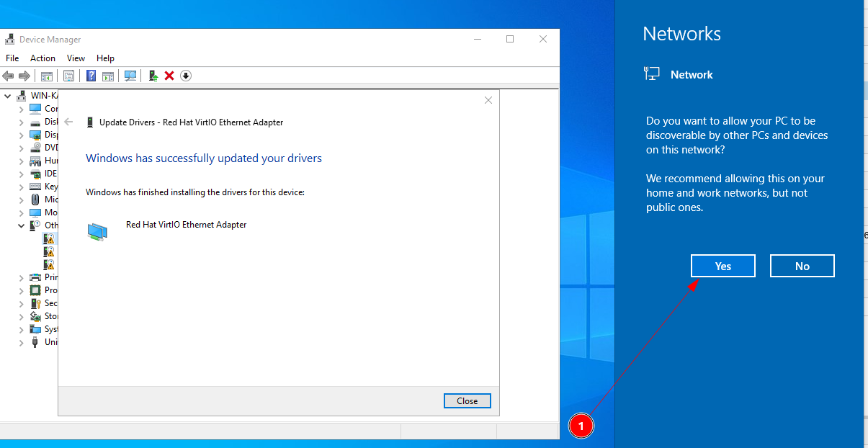Expand the Disk drives category
The image size is (868, 448).
[x=20, y=121]
